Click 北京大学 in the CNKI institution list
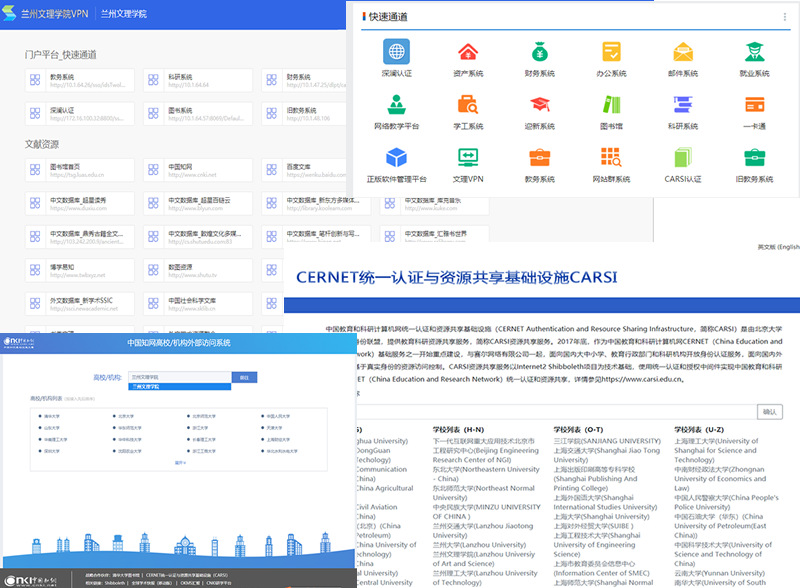Screen dimensions: 800x588 [126, 416]
